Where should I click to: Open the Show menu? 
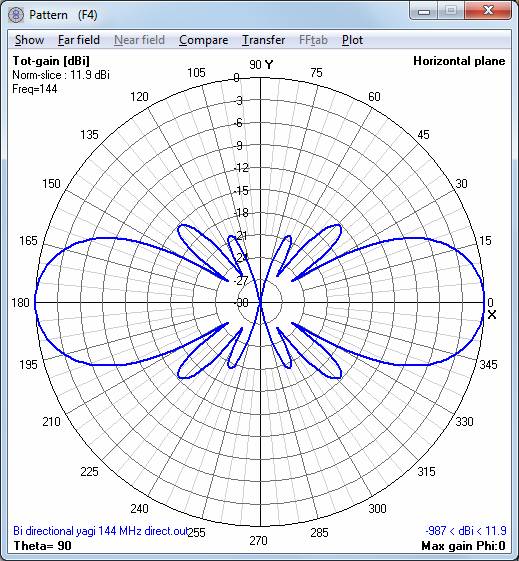[29, 40]
